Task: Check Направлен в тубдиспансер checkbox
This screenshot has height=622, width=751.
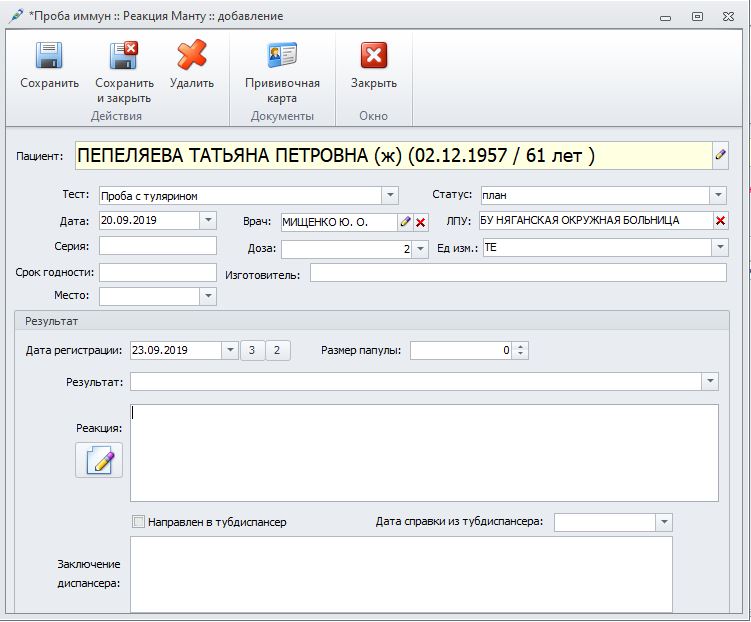Action: 138,522
